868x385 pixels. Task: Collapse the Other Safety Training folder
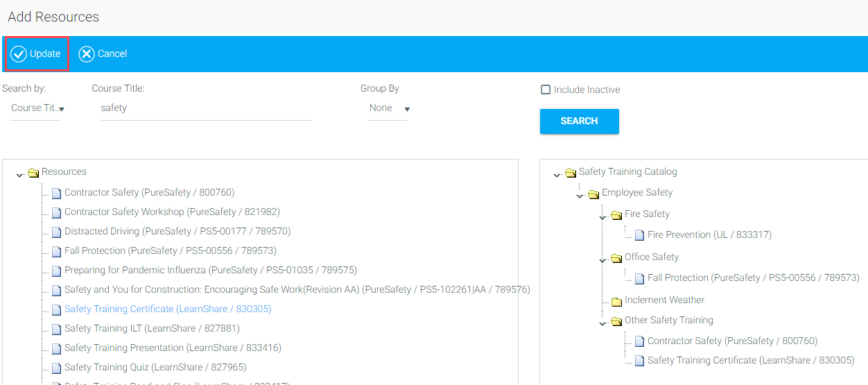[x=603, y=323]
